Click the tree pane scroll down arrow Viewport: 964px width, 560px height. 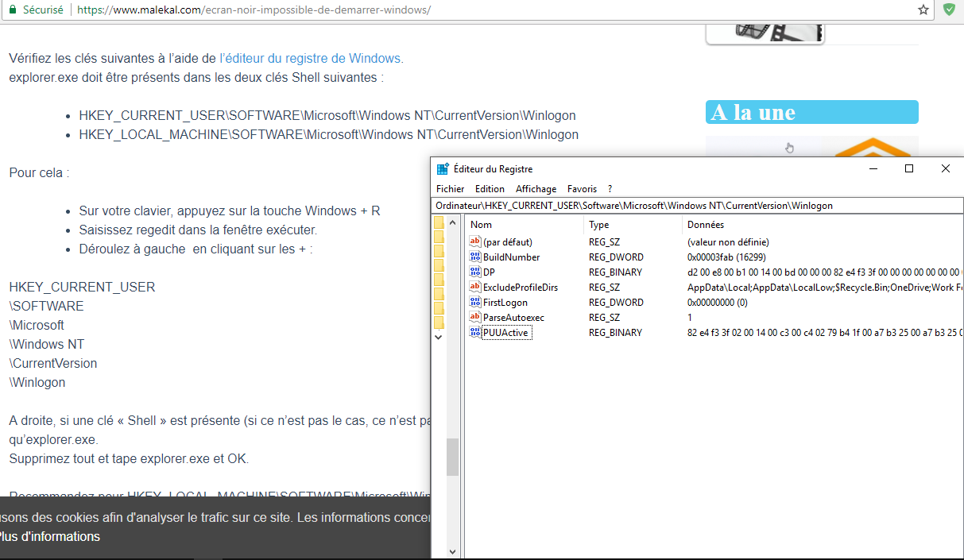(x=453, y=551)
